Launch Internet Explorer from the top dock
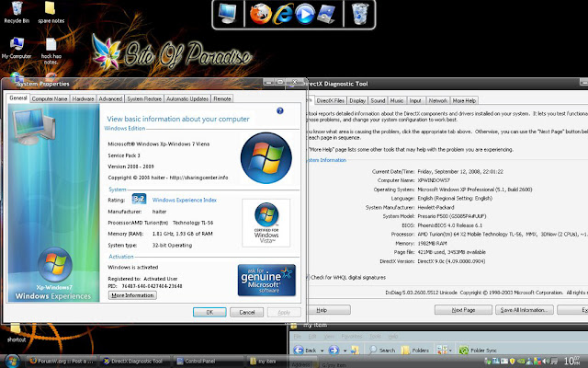This screenshot has width=588, height=368. coord(283,15)
